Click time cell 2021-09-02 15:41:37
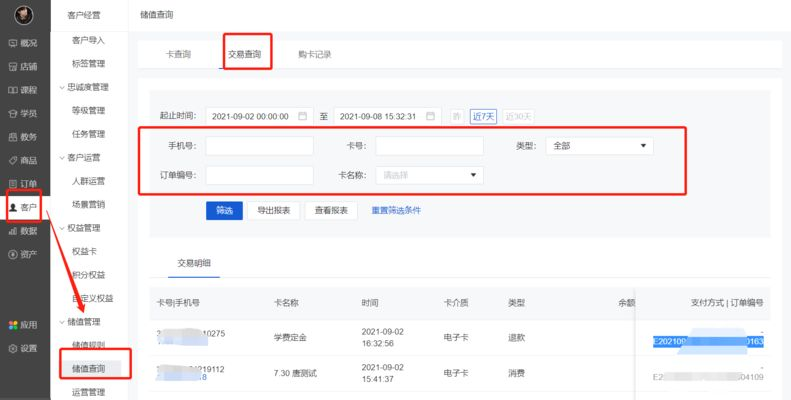The width and height of the screenshot is (791, 400). coord(382,373)
